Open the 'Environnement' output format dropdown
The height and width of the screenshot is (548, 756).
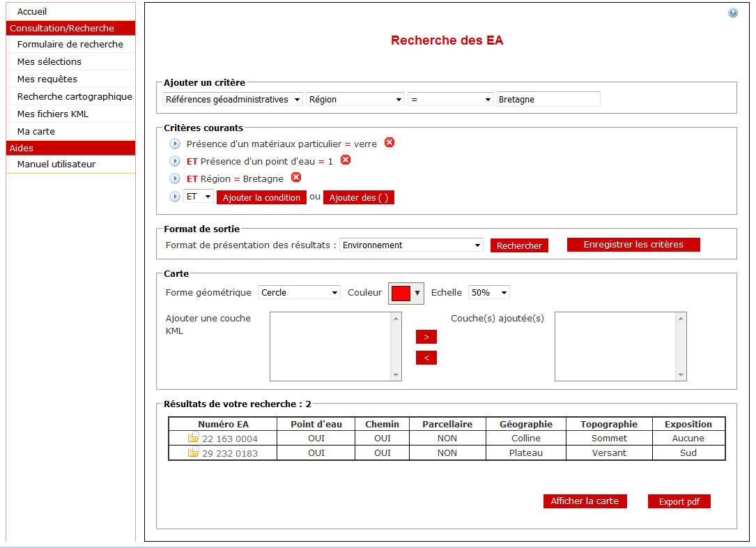[x=411, y=245]
